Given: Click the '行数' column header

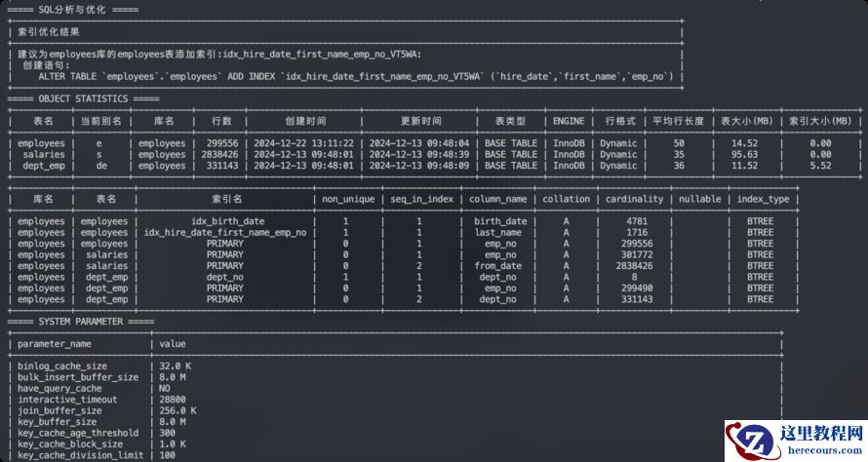Looking at the screenshot, I should coord(221,121).
